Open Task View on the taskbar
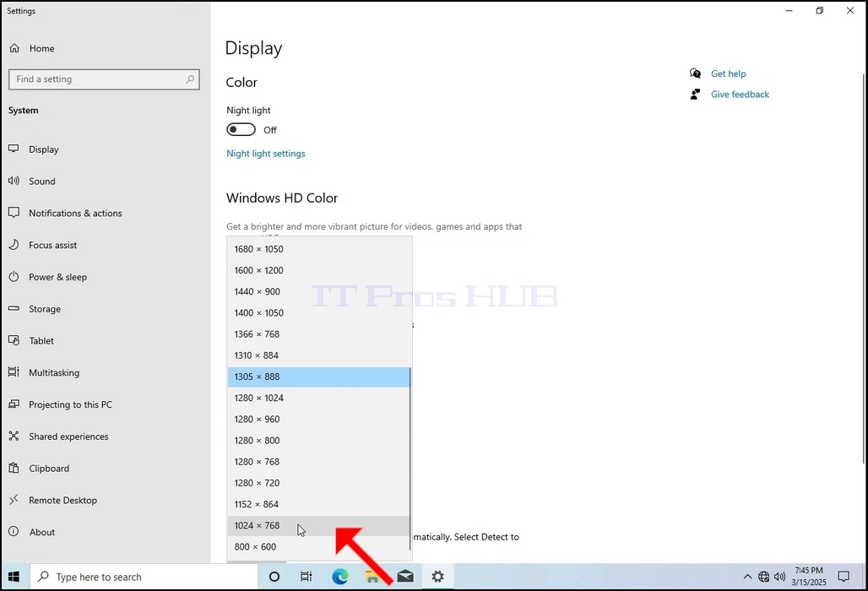This screenshot has height=591, width=868. [x=307, y=577]
